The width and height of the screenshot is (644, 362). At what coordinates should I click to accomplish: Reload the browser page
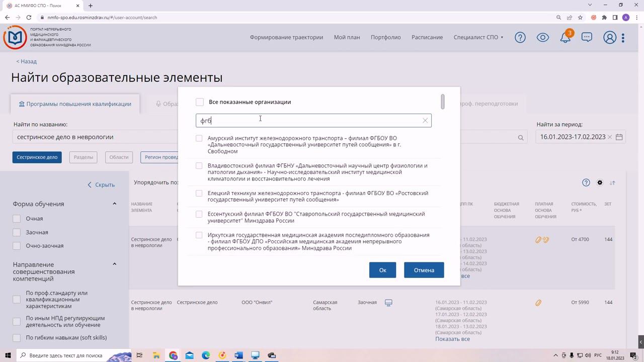click(30, 17)
